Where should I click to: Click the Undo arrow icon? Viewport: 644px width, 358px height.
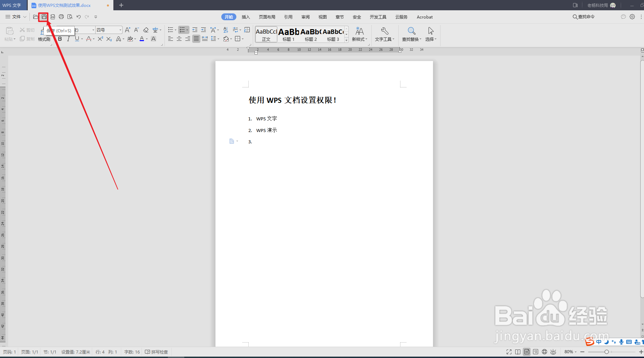78,17
